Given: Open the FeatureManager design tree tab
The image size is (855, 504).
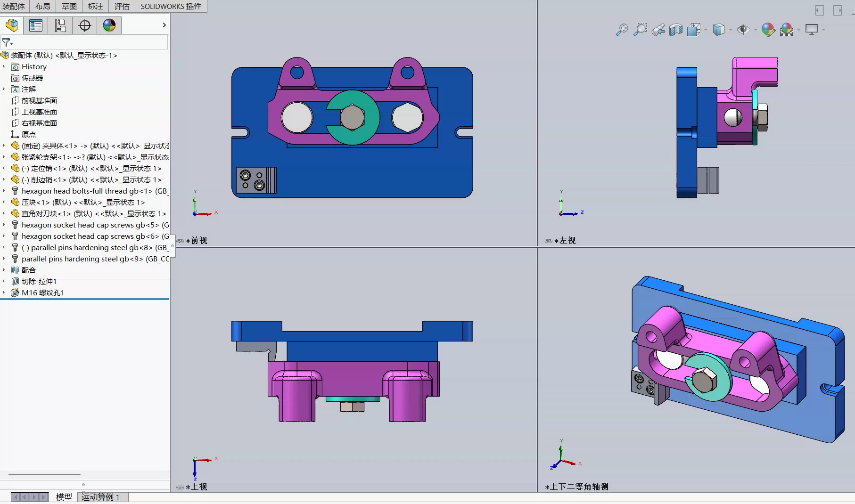Looking at the screenshot, I should pyautogui.click(x=12, y=25).
